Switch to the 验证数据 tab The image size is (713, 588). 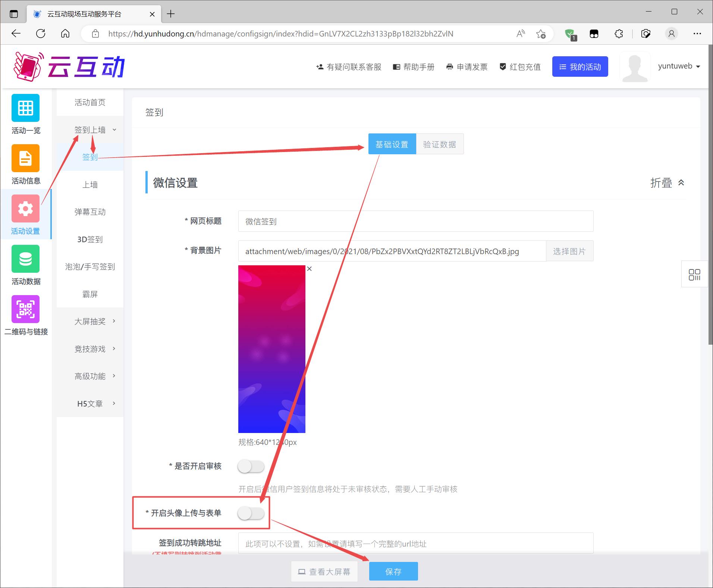(x=439, y=144)
